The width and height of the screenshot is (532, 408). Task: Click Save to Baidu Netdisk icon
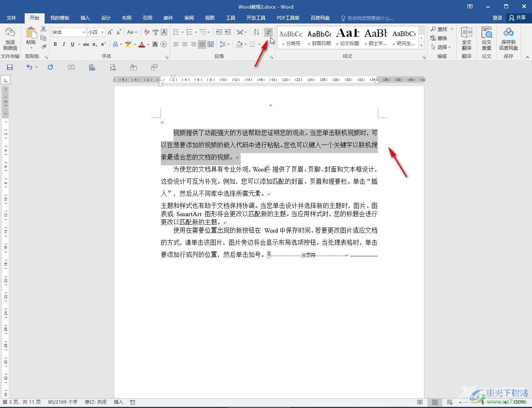(x=509, y=39)
